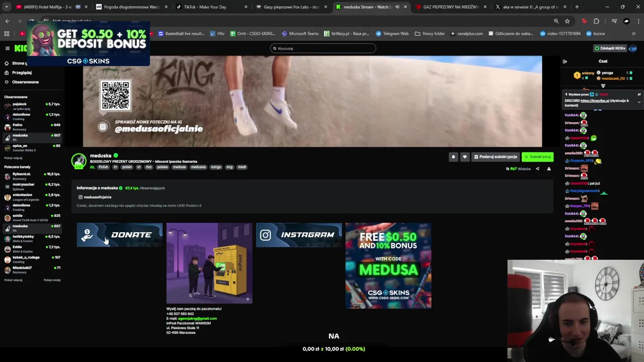
Task: Open Hltv bookmark
Action: [x=217, y=34]
